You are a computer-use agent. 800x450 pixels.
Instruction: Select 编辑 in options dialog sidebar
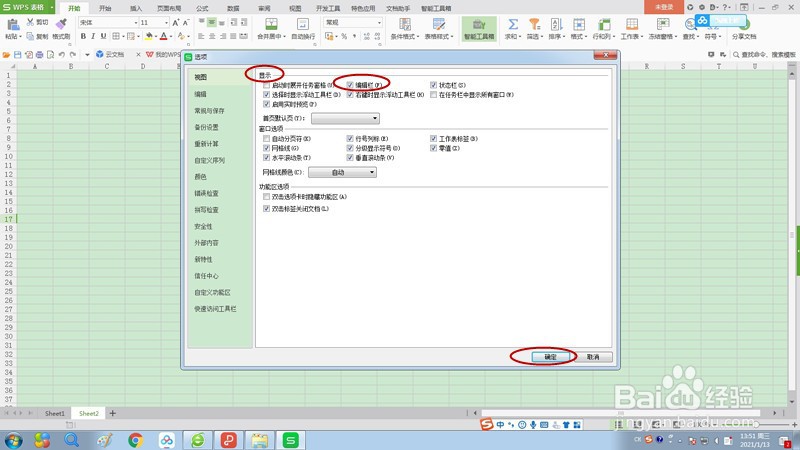pyautogui.click(x=201, y=94)
